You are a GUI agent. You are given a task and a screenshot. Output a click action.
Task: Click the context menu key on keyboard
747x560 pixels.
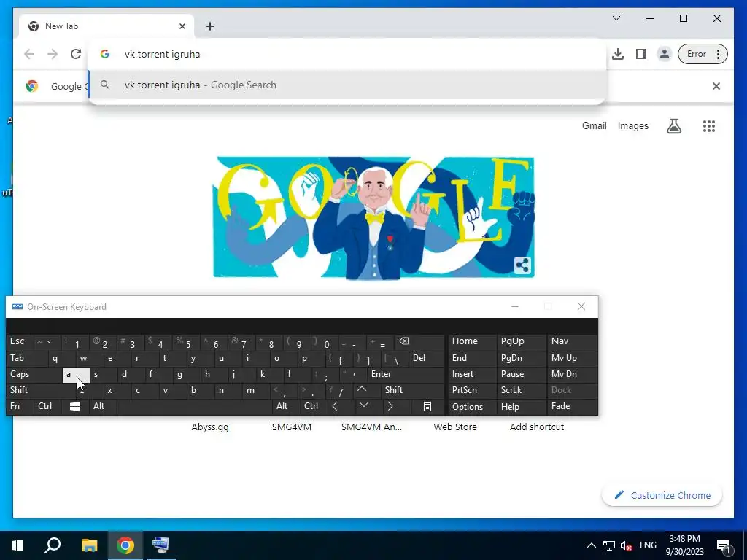pos(427,406)
